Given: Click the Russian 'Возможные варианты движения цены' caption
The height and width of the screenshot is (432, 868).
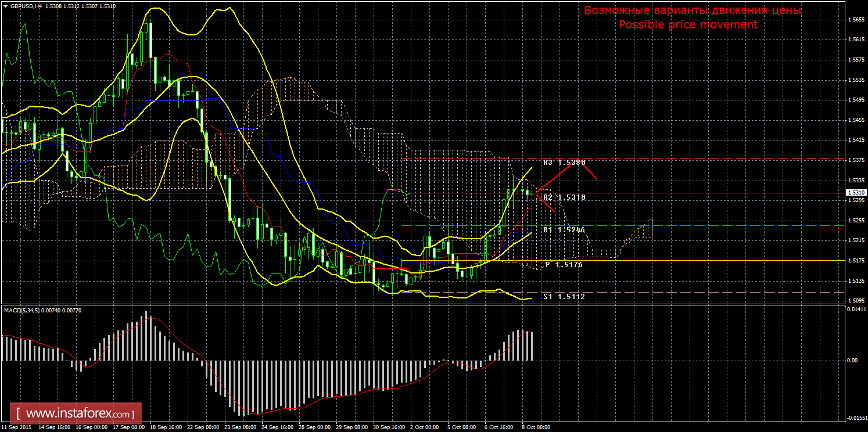Looking at the screenshot, I should (x=693, y=10).
